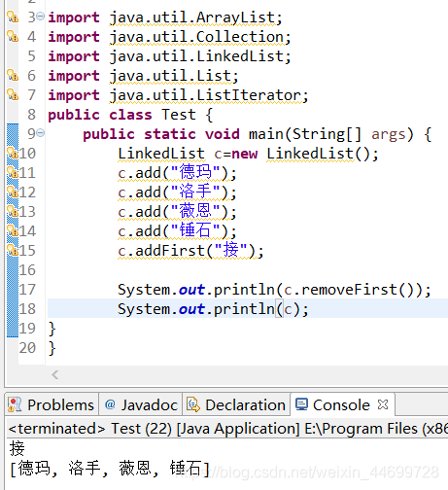Click the 'static' keyword on line 9
The image size is (448, 490).
click(x=170, y=134)
